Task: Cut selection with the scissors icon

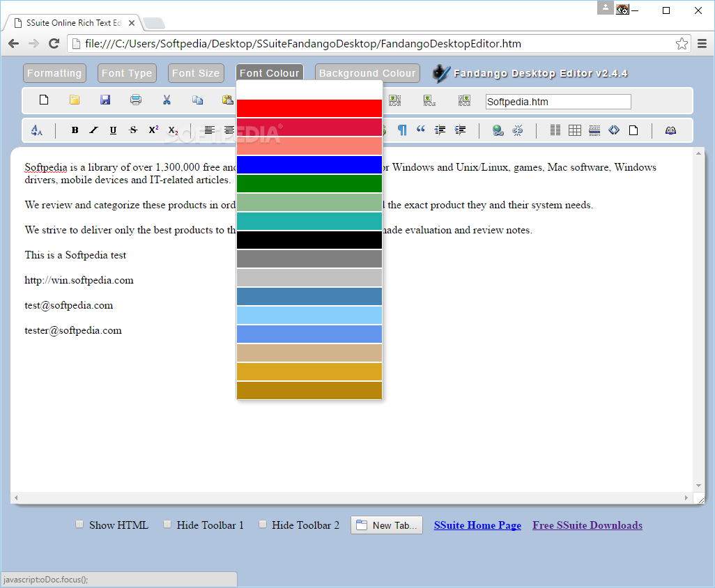Action: point(167,100)
